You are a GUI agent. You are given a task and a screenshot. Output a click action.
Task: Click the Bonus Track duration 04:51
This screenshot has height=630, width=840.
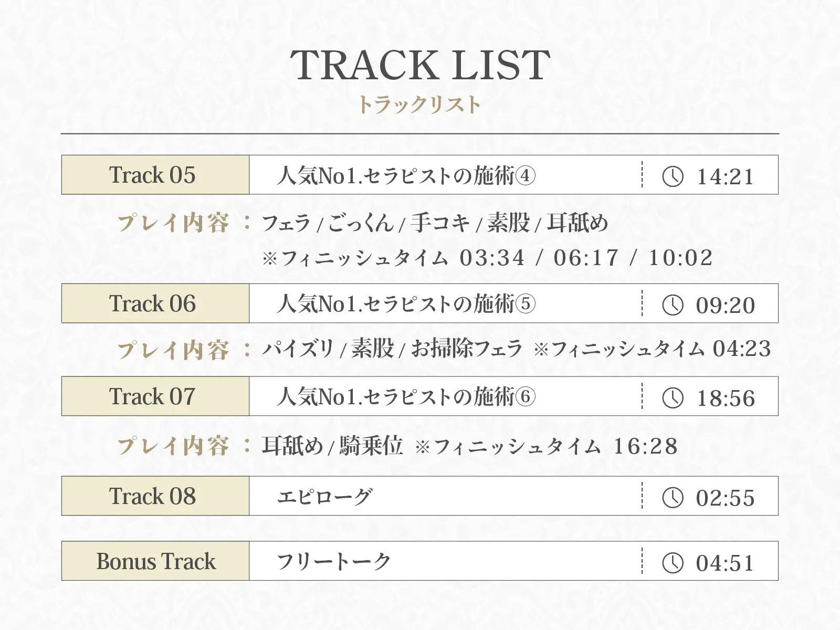[x=726, y=563]
